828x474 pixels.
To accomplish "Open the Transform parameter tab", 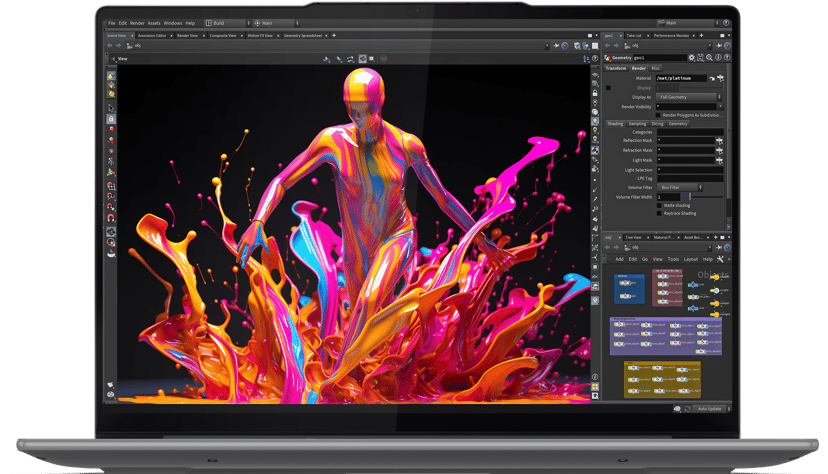I will coord(616,68).
